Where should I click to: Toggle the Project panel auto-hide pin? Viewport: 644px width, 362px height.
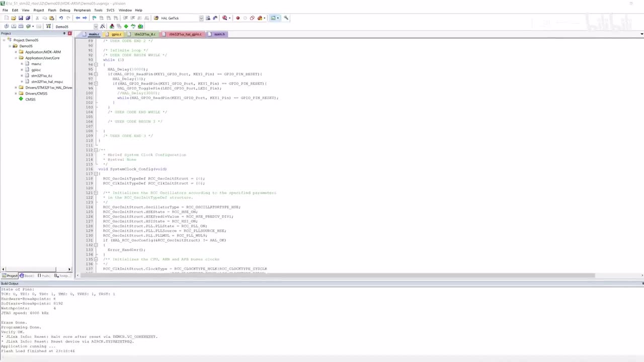tap(64, 34)
